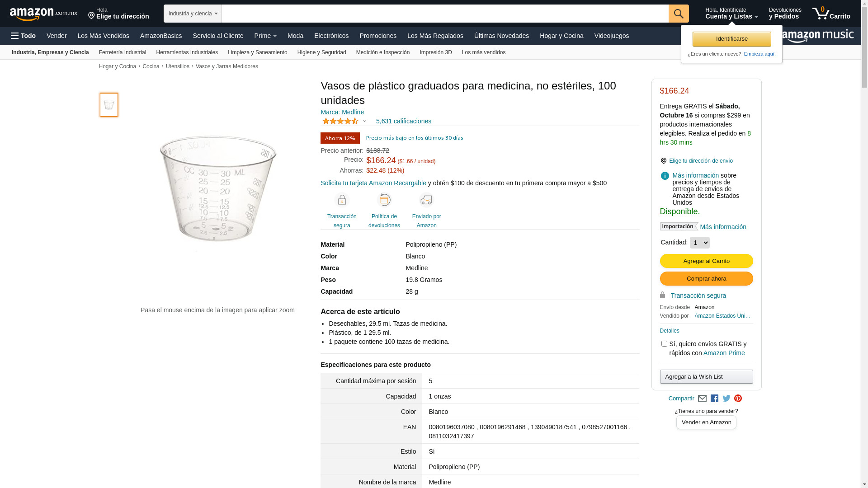Share product on Facebook icon
Screen dimensions: 868x488
[714, 399]
